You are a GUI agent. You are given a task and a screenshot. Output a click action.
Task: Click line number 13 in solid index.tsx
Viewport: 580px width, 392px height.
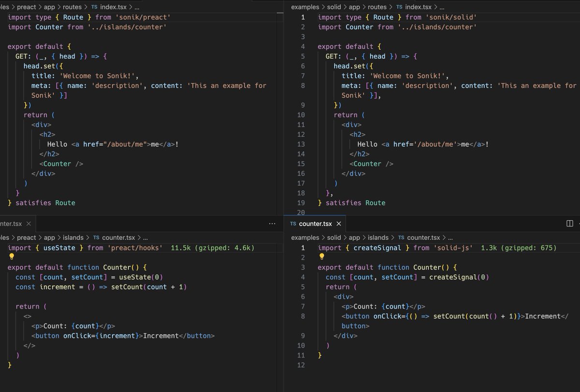[301, 144]
